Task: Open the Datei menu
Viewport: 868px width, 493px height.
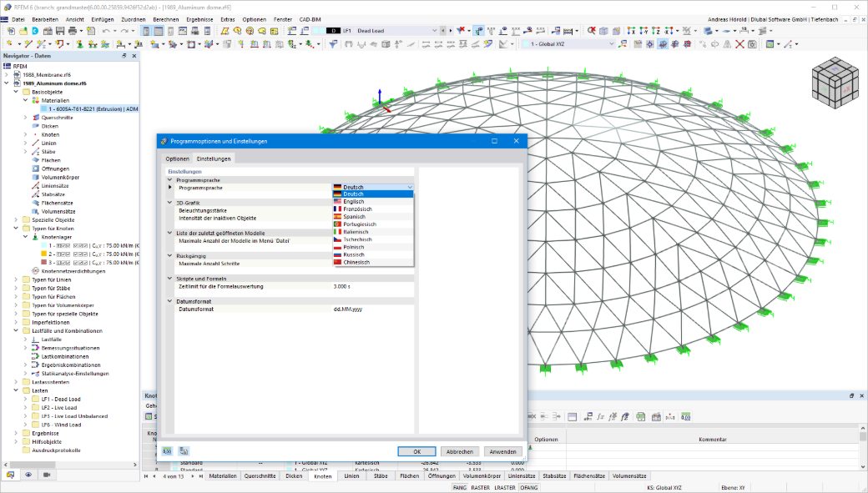Action: (x=18, y=19)
